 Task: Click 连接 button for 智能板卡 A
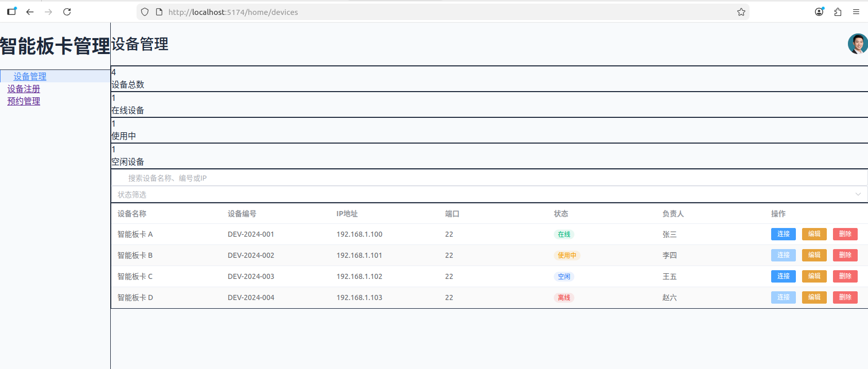coord(783,234)
